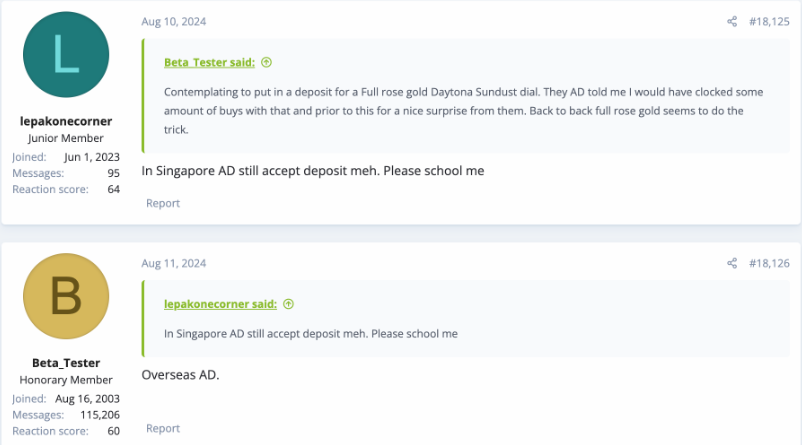Report the post by Beta_Tester
The width and height of the screenshot is (802, 445).
tap(163, 428)
